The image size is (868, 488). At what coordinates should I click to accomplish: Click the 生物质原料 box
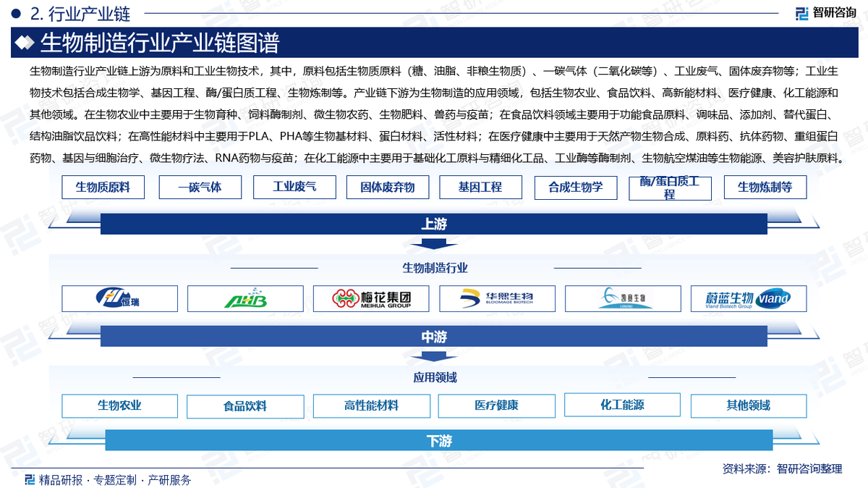tap(103, 187)
